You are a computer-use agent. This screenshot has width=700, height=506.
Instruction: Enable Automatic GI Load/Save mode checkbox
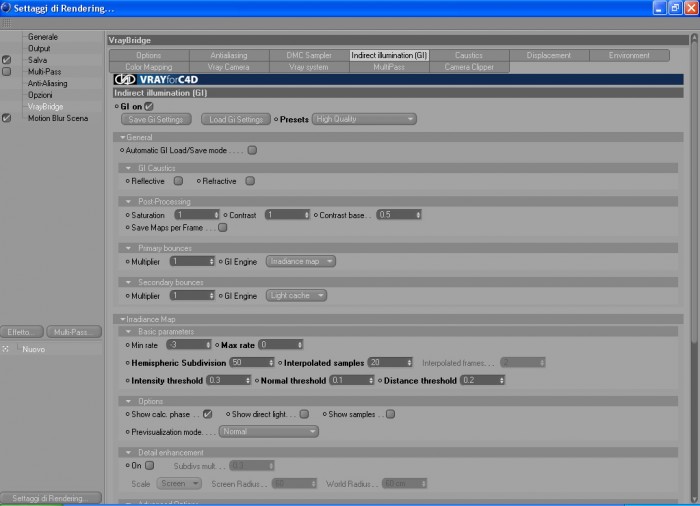[x=252, y=150]
